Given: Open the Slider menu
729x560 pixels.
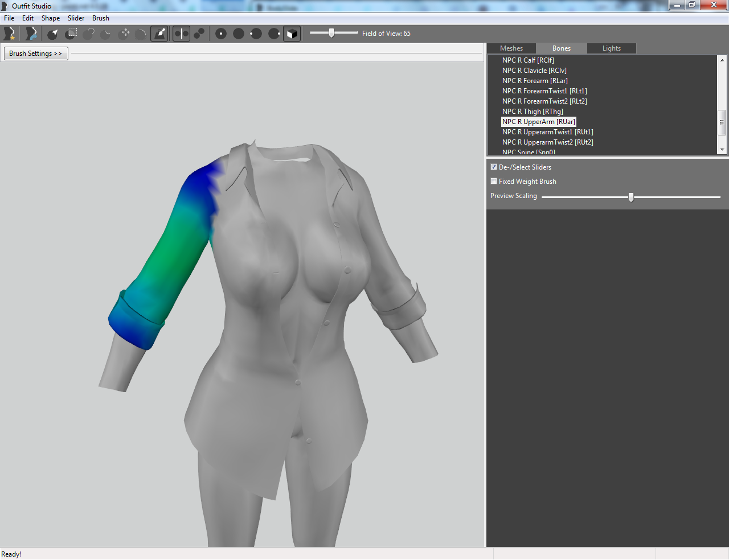Looking at the screenshot, I should click(x=76, y=18).
